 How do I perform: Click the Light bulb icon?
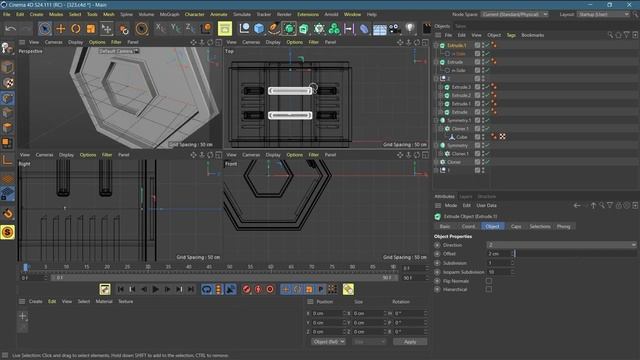410,28
